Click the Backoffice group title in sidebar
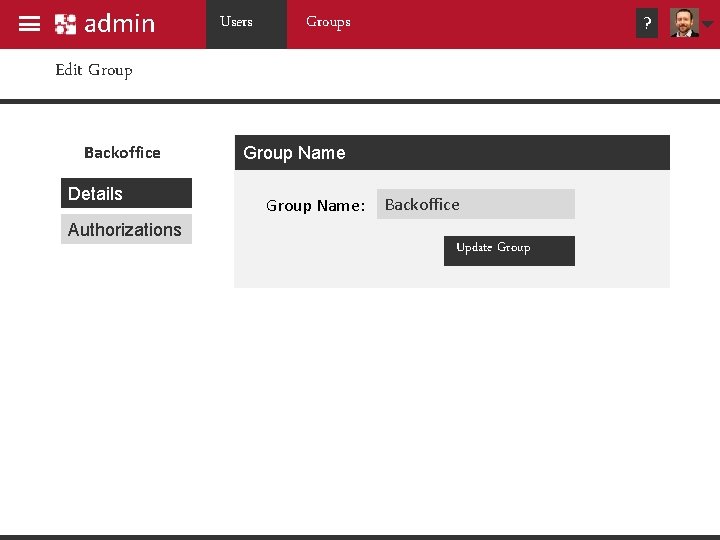Viewport: 720px width, 540px height. point(122,152)
